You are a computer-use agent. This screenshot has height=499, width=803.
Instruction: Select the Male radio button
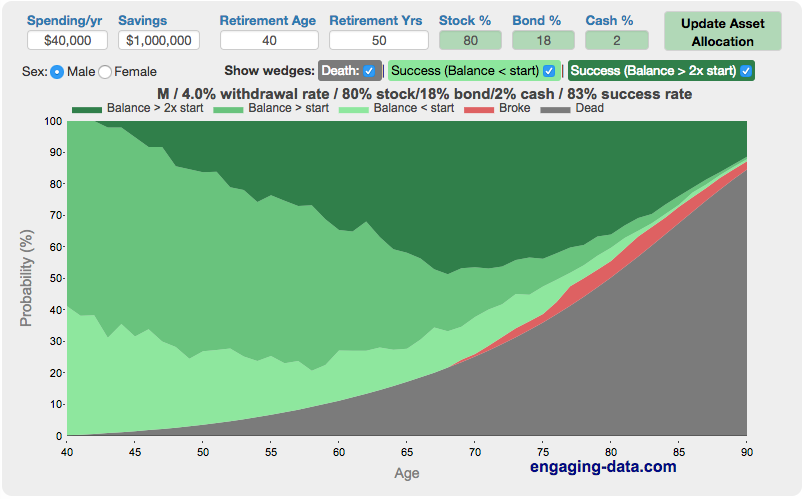[x=57, y=72]
